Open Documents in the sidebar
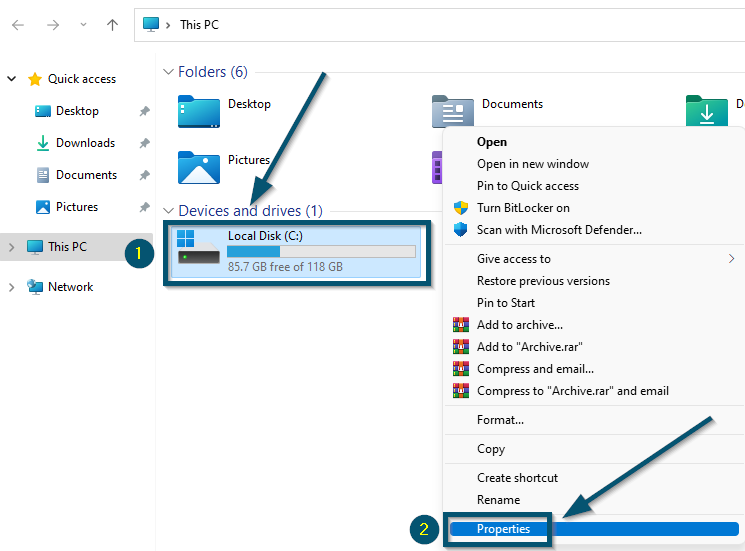This screenshot has height=551, width=745. point(86,175)
